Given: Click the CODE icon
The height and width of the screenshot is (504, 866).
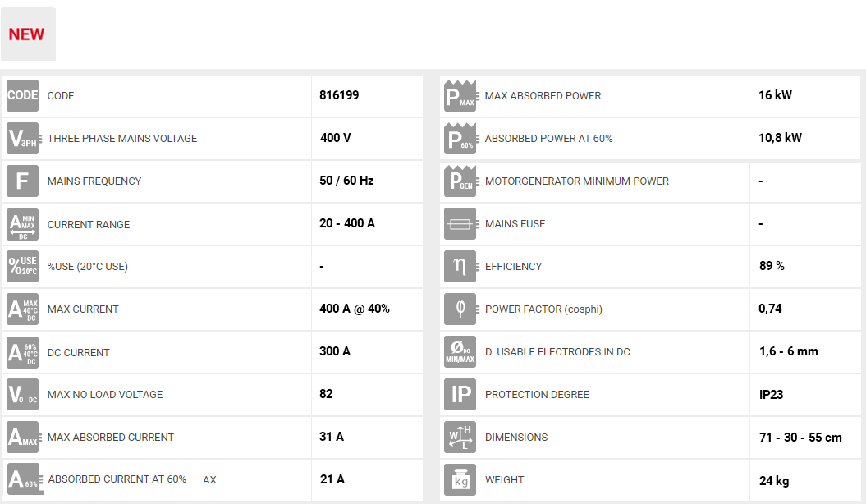Looking at the screenshot, I should pos(23,96).
